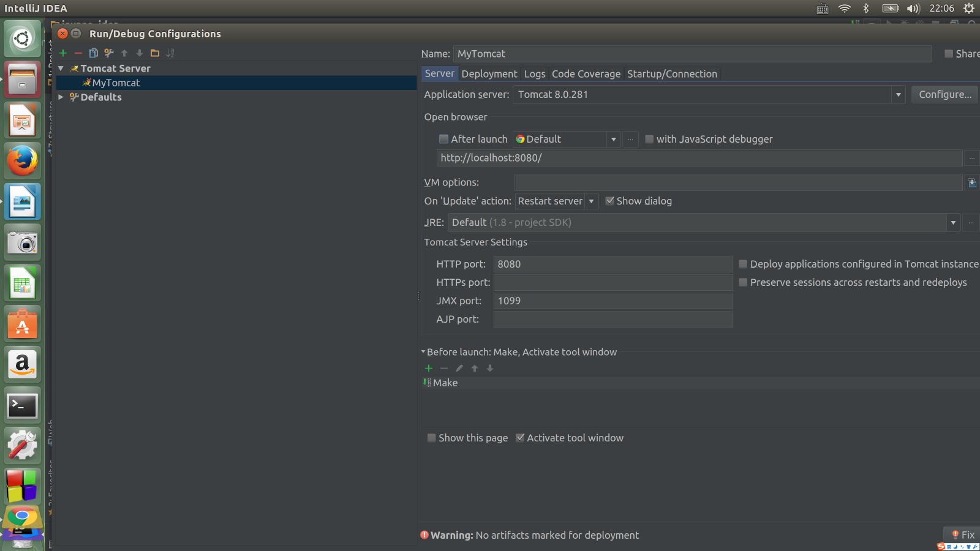The image size is (980, 551).
Task: Click the Fix warning button
Action: 963,534
